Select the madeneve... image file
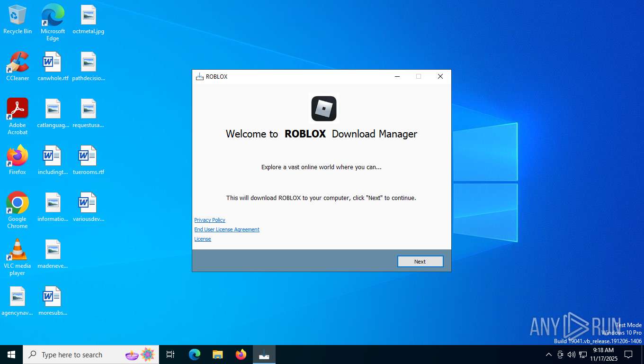This screenshot has width=644, height=364. point(53,255)
